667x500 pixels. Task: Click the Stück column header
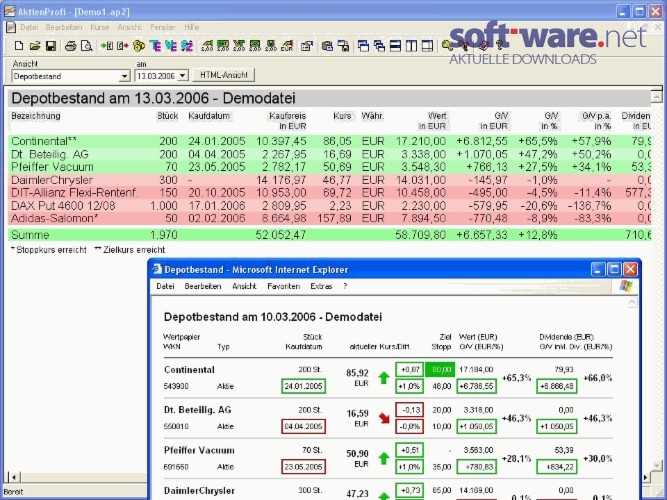[x=168, y=116]
